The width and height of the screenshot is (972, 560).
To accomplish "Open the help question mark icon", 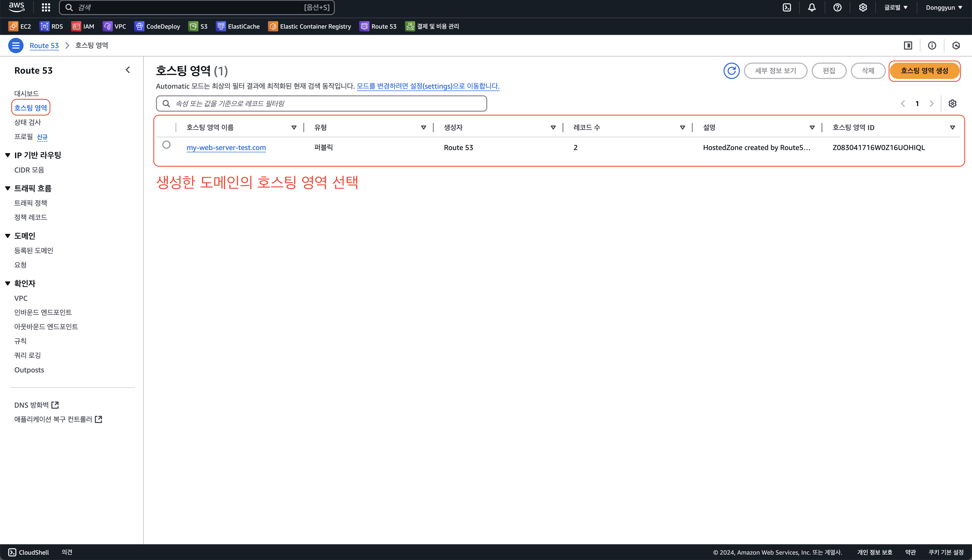I will (x=837, y=7).
